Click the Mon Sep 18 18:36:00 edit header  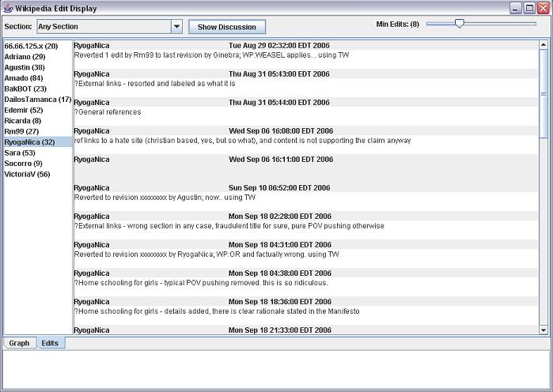306,302
